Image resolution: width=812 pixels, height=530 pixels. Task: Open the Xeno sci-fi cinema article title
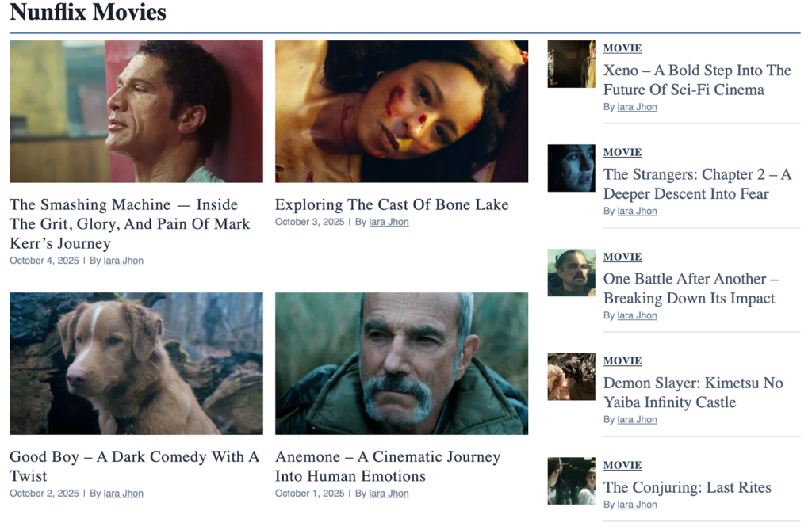point(697,80)
